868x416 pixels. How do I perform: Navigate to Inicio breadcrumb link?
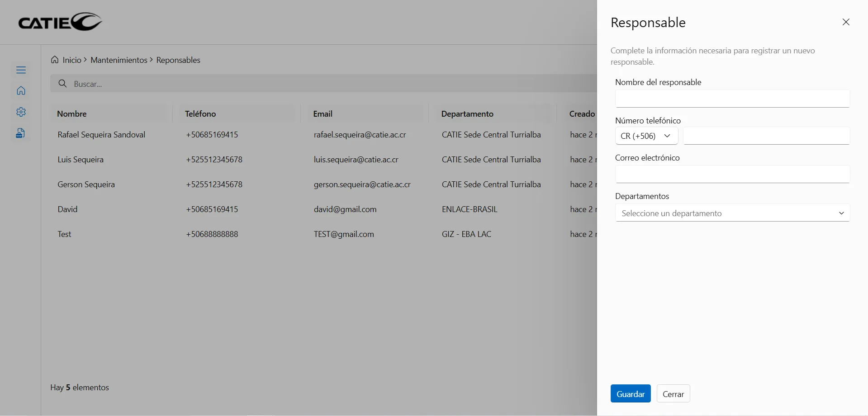click(72, 60)
